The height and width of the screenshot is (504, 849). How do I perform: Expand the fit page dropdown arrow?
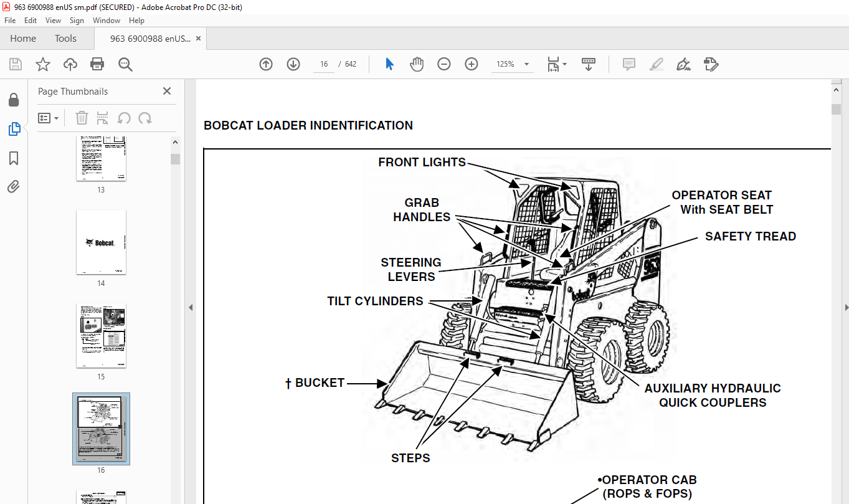click(x=564, y=64)
